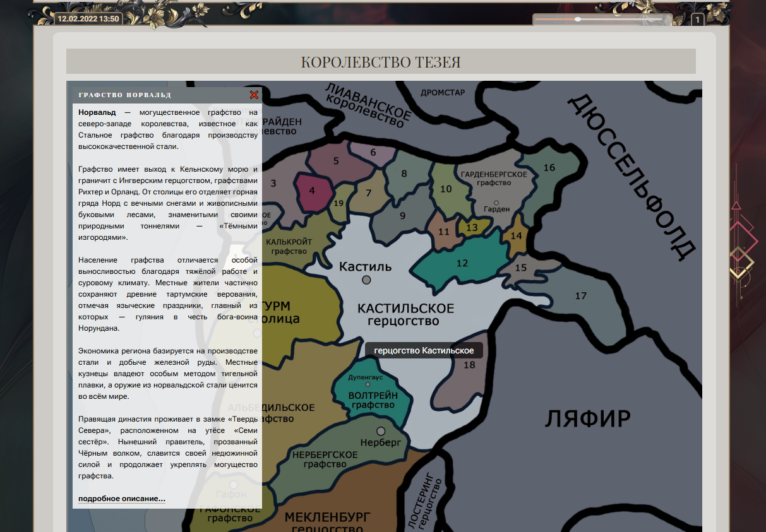Image resolution: width=766 pixels, height=532 pixels.
Task: Select map region 19
Action: pyautogui.click(x=338, y=203)
